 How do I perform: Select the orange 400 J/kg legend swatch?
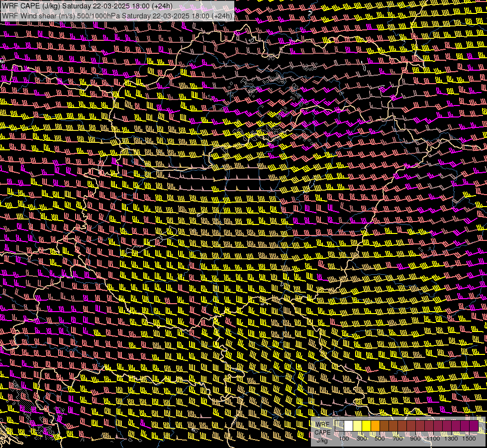pos(376,426)
